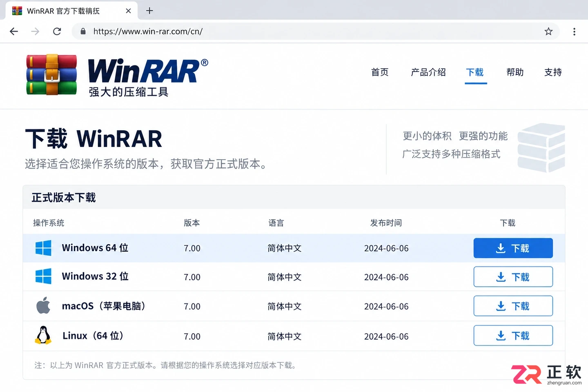Click the browser back arrow
Image resolution: width=588 pixels, height=392 pixels.
[14, 31]
